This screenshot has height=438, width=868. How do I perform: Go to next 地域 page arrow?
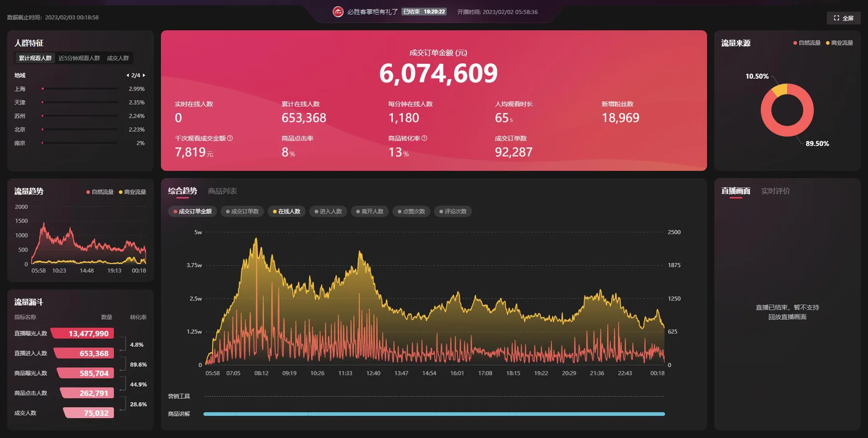144,75
